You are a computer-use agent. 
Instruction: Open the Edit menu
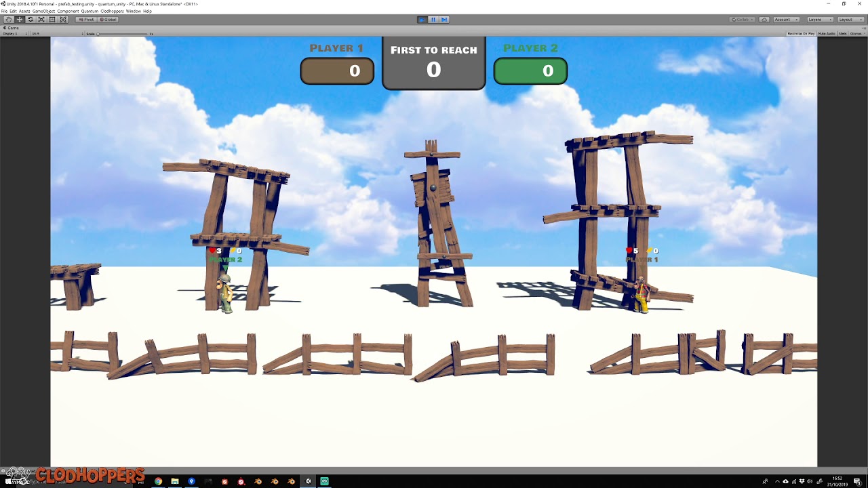click(13, 12)
